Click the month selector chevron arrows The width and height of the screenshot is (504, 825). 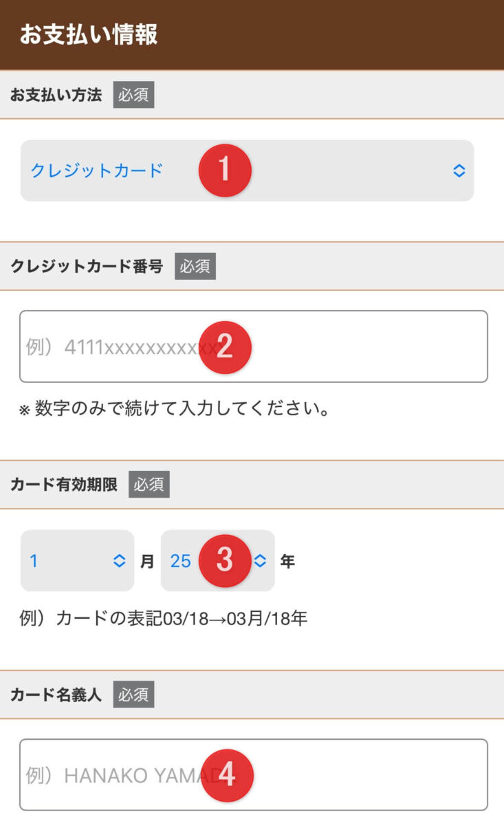click(x=120, y=561)
